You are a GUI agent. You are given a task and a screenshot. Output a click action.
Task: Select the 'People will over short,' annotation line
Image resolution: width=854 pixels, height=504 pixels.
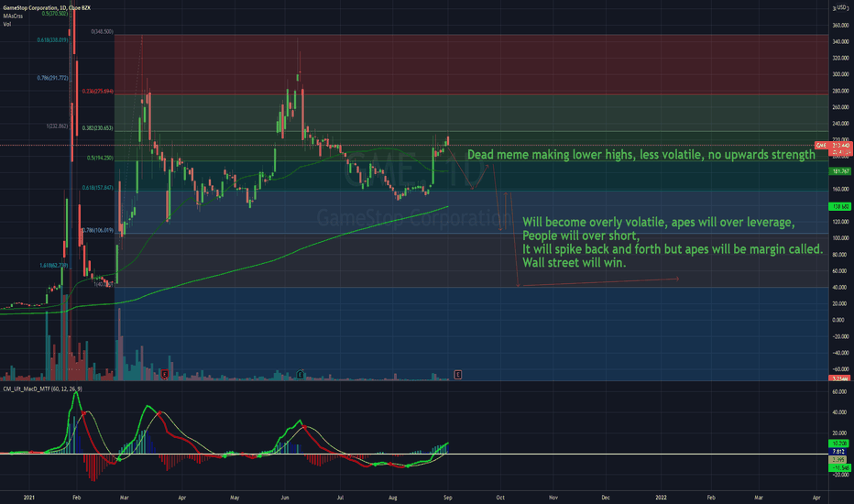(x=581, y=236)
